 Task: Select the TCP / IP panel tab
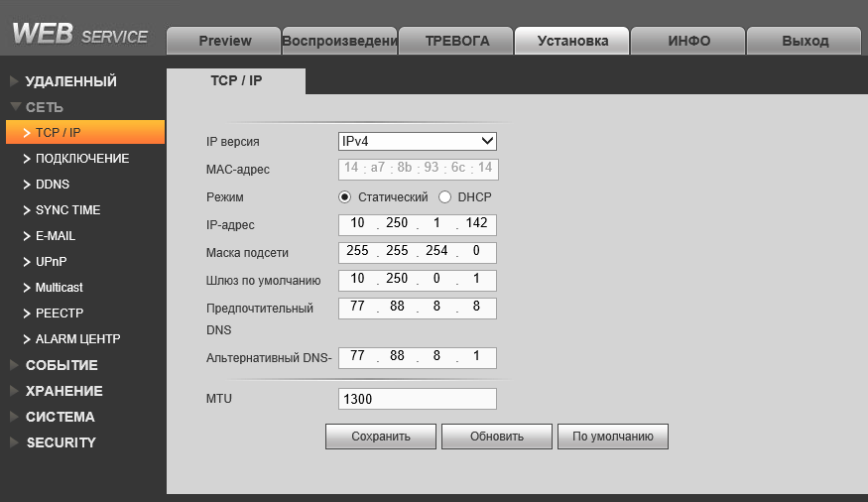tap(236, 80)
